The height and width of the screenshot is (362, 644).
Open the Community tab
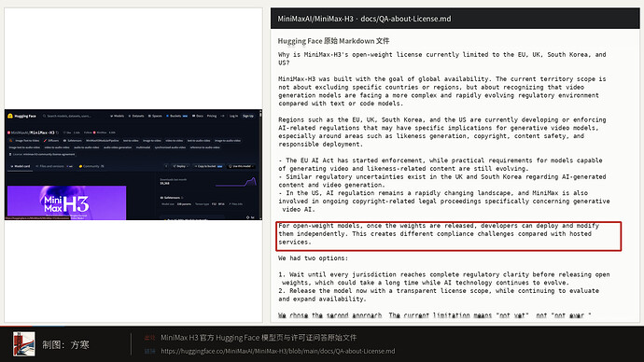(x=91, y=166)
